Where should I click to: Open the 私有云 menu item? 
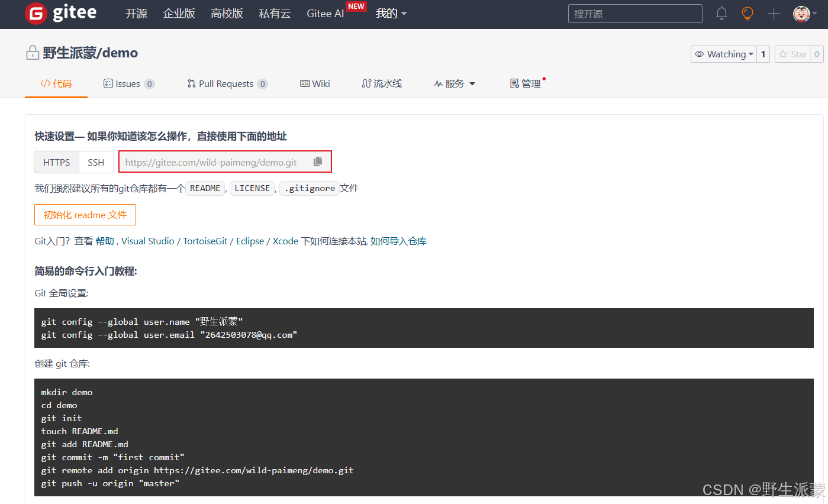tap(275, 14)
